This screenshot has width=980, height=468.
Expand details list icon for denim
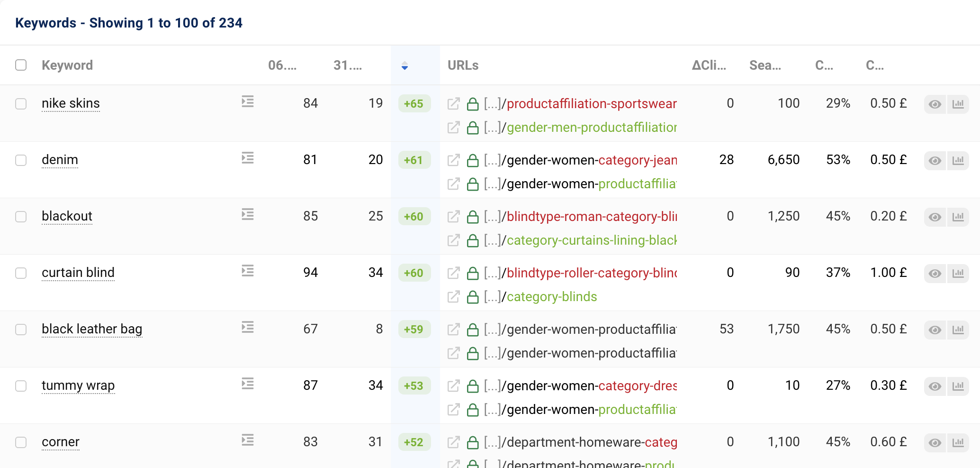click(248, 158)
